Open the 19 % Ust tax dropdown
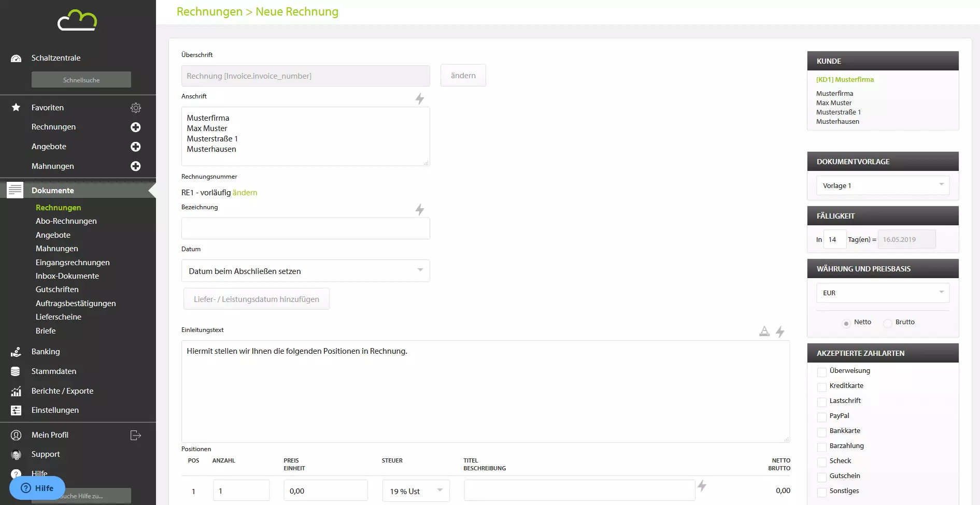This screenshot has height=505, width=980. (x=416, y=491)
